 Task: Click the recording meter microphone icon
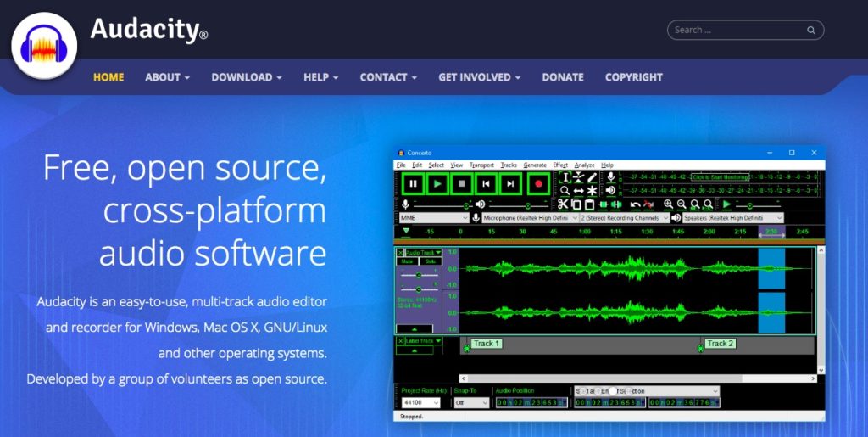610,177
